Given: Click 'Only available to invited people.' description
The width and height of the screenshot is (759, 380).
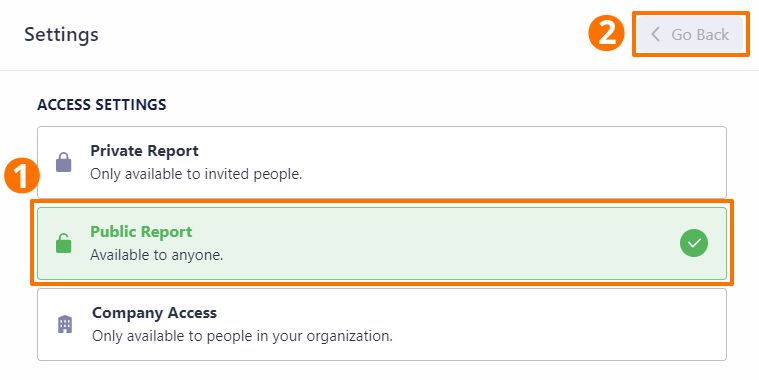Looking at the screenshot, I should [x=196, y=174].
